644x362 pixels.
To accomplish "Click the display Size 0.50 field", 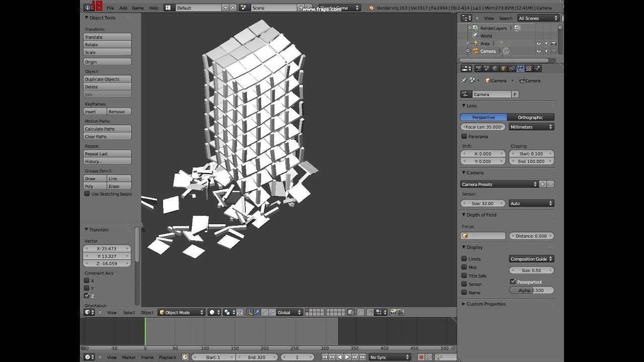I will pos(531,270).
